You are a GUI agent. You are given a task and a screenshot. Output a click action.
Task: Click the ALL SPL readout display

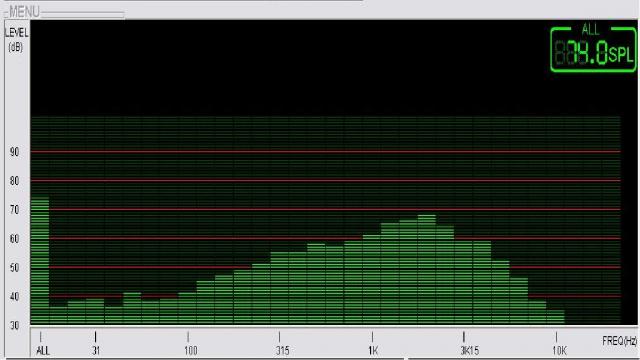click(x=593, y=49)
